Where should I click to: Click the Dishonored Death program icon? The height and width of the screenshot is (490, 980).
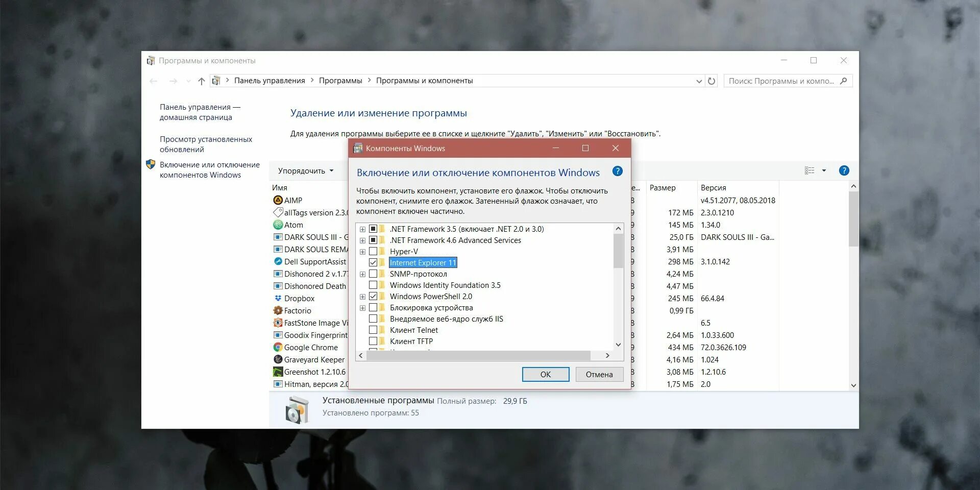pyautogui.click(x=278, y=286)
